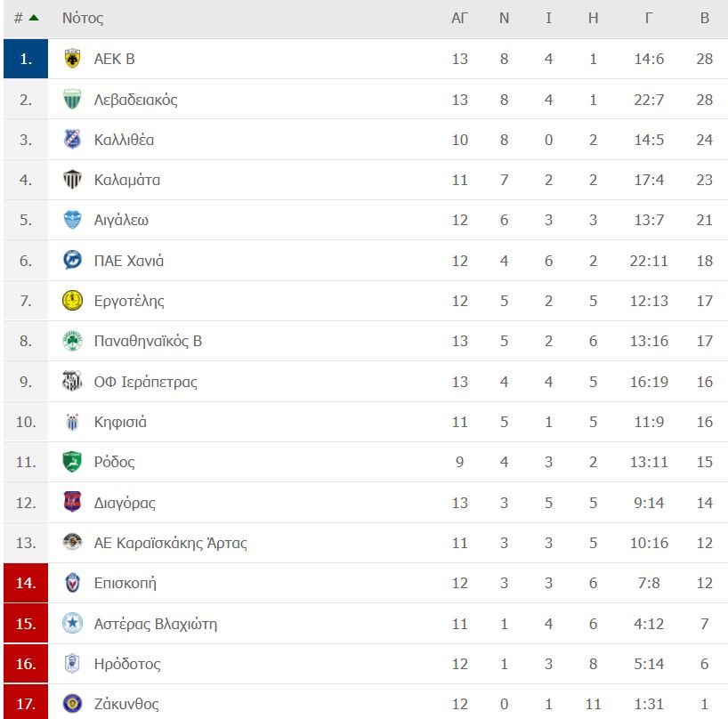Open the Αιγάλεω team link
728x719 pixels.
point(121,220)
